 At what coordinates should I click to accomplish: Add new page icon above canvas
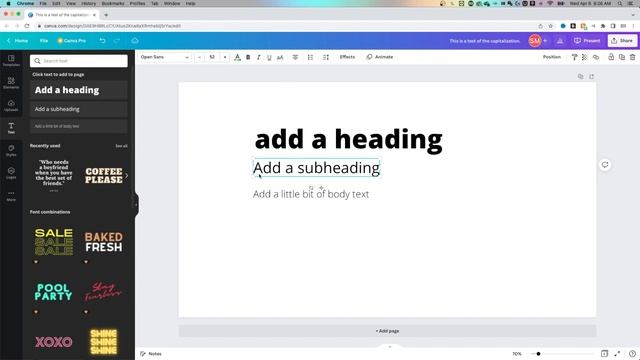click(x=591, y=76)
